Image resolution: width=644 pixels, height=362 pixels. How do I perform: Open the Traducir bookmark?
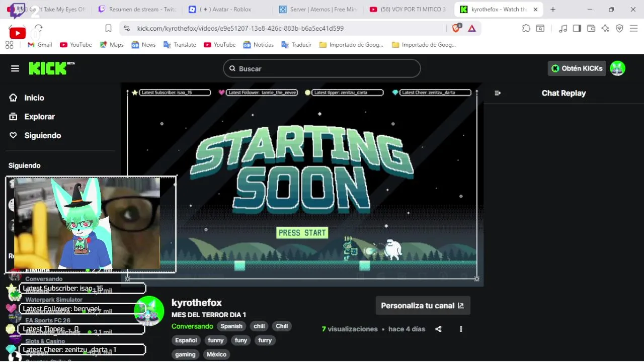click(297, 45)
